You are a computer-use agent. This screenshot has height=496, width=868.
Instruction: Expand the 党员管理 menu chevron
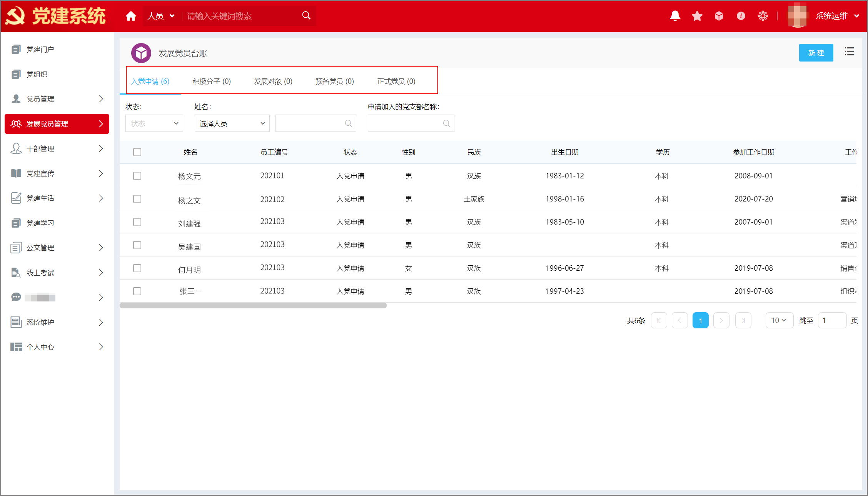(101, 99)
